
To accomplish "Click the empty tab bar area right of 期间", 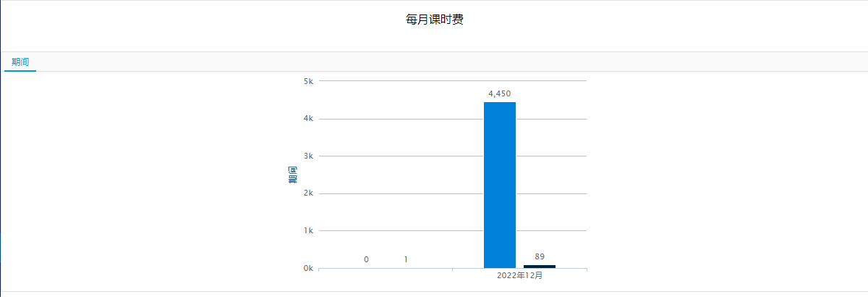I will 452,62.
